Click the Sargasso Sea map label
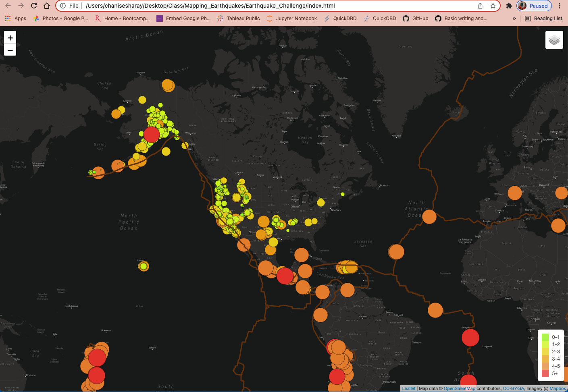 (363, 243)
